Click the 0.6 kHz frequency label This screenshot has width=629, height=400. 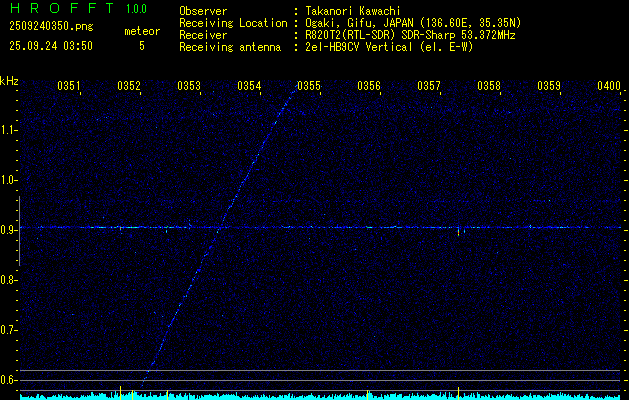(x=7, y=380)
